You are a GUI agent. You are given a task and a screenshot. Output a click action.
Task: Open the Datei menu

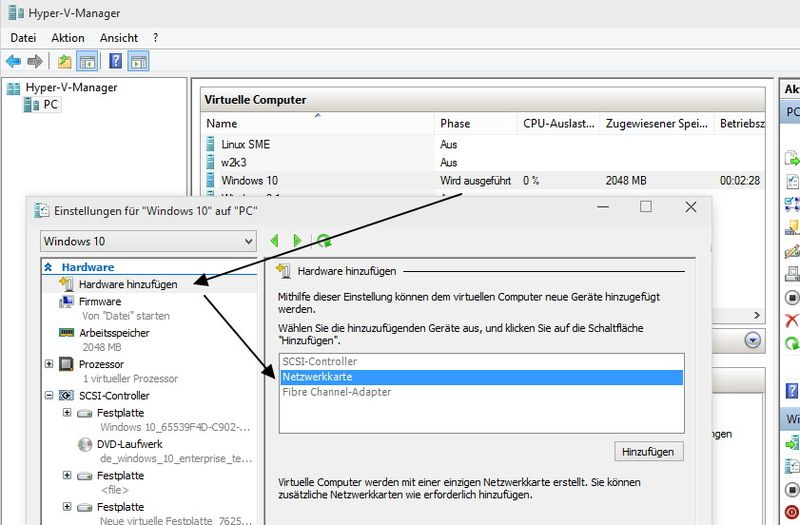click(23, 38)
